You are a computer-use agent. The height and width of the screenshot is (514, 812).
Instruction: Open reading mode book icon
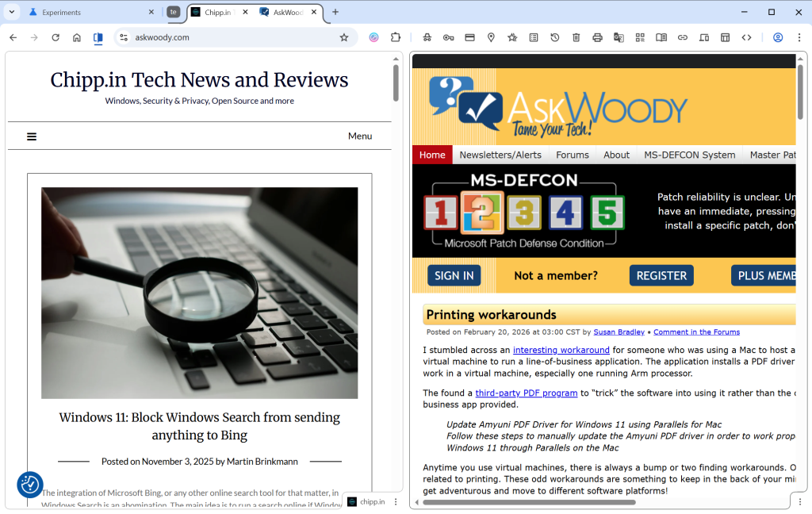(661, 37)
